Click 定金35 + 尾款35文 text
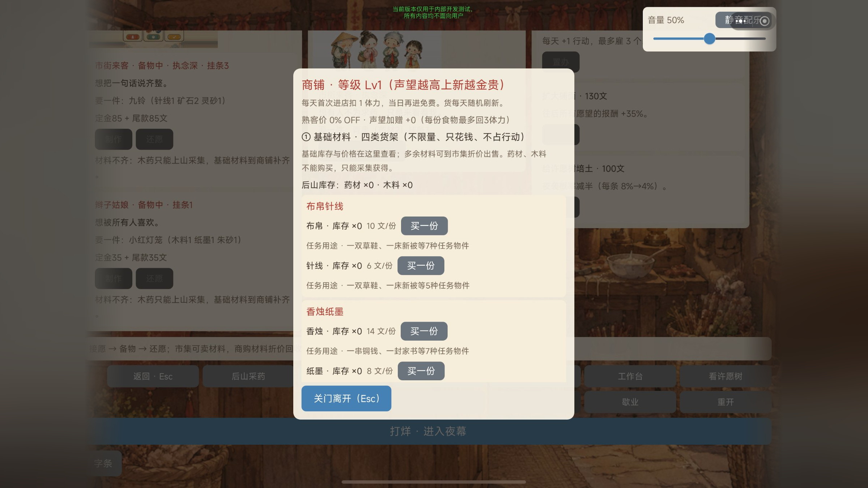The height and width of the screenshot is (488, 868). tap(131, 257)
